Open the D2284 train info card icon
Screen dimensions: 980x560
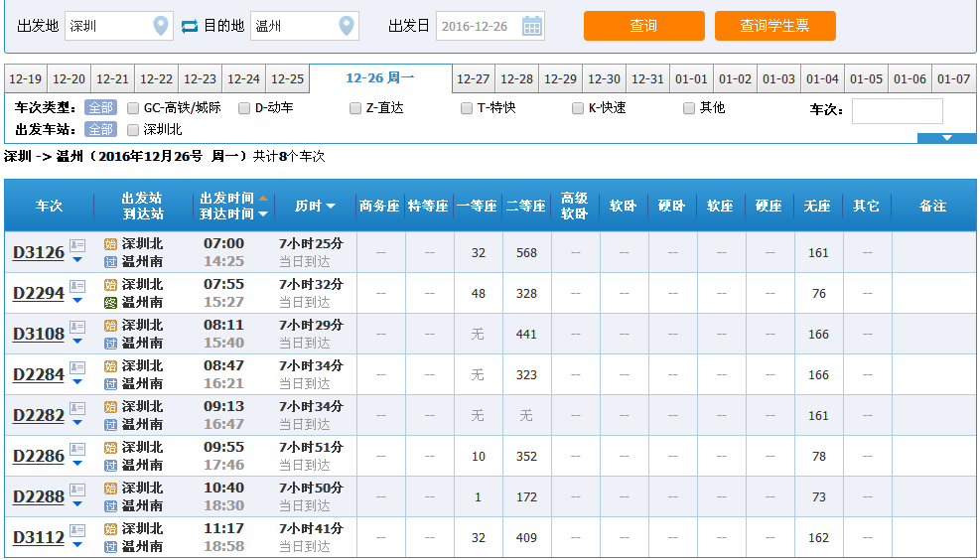tap(77, 366)
